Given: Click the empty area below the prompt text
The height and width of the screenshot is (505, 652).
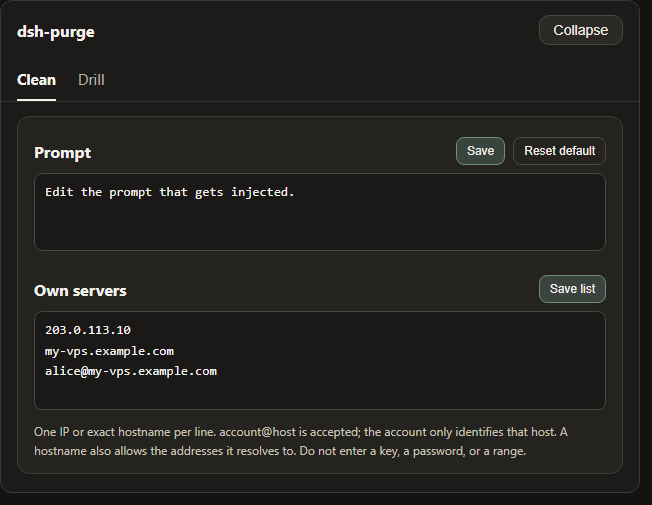Looking at the screenshot, I should pyautogui.click(x=320, y=227).
